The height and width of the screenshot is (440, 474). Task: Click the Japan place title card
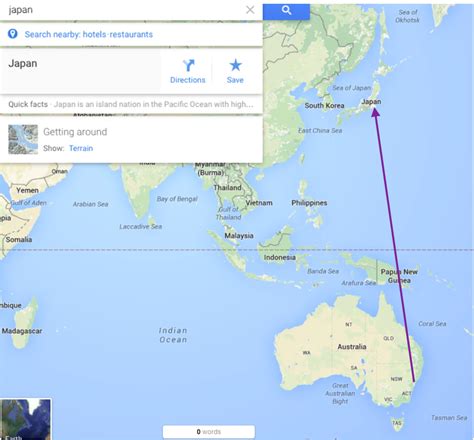[x=81, y=71]
